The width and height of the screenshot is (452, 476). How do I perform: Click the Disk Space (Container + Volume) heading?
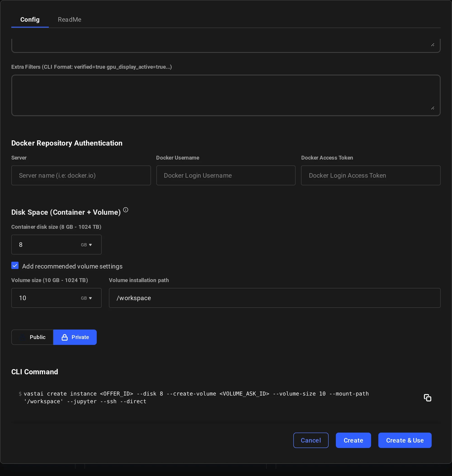pos(66,212)
